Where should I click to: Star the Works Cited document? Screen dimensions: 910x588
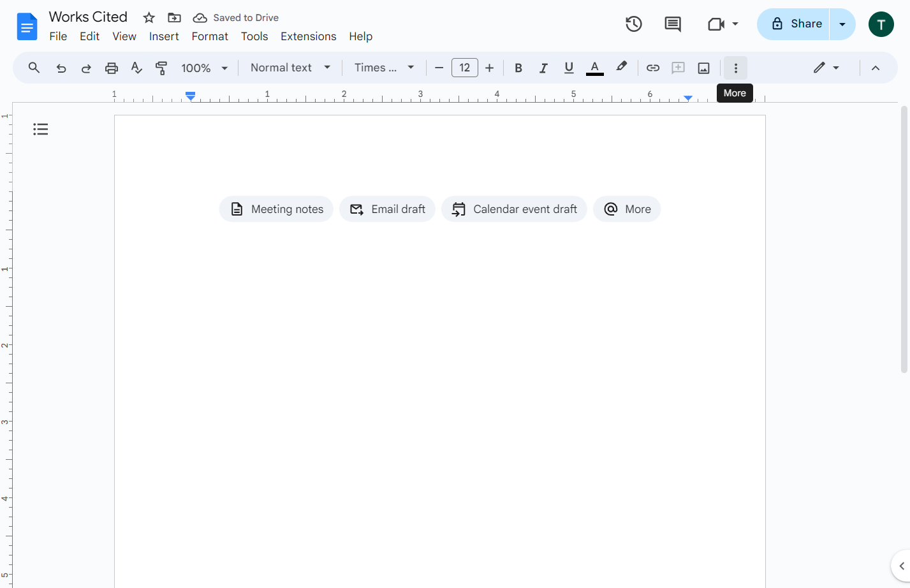tap(149, 18)
